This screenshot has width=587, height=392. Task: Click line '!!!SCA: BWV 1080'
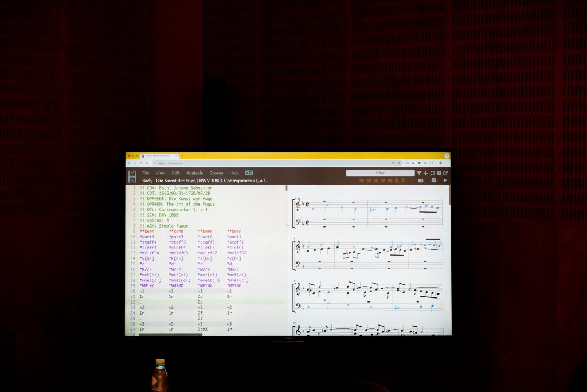pyautogui.click(x=159, y=215)
